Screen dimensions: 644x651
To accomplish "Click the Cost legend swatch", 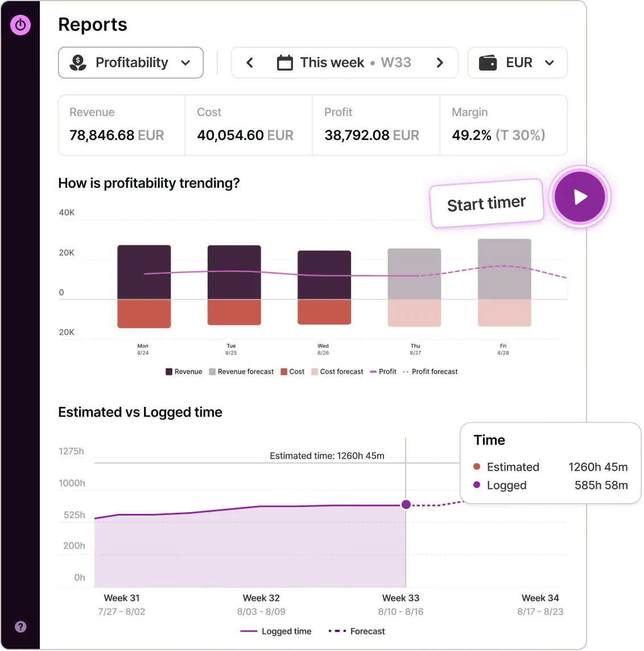I will click(284, 372).
